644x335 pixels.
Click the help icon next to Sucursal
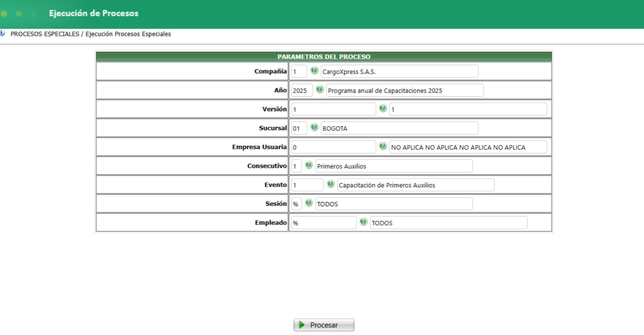click(314, 127)
